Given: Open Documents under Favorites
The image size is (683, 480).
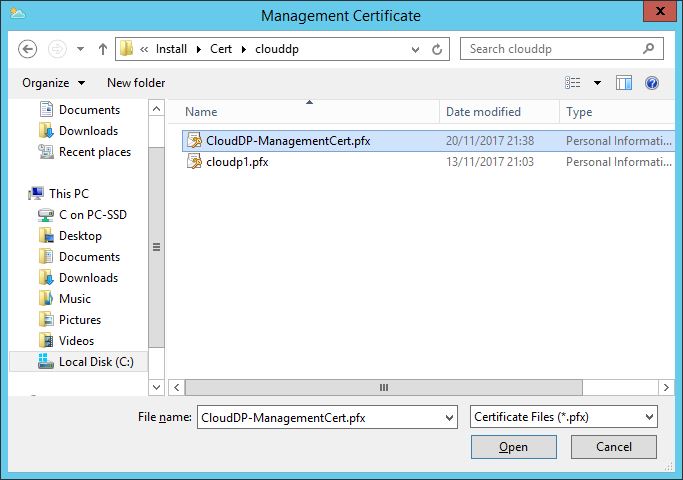Looking at the screenshot, I should pos(89,110).
